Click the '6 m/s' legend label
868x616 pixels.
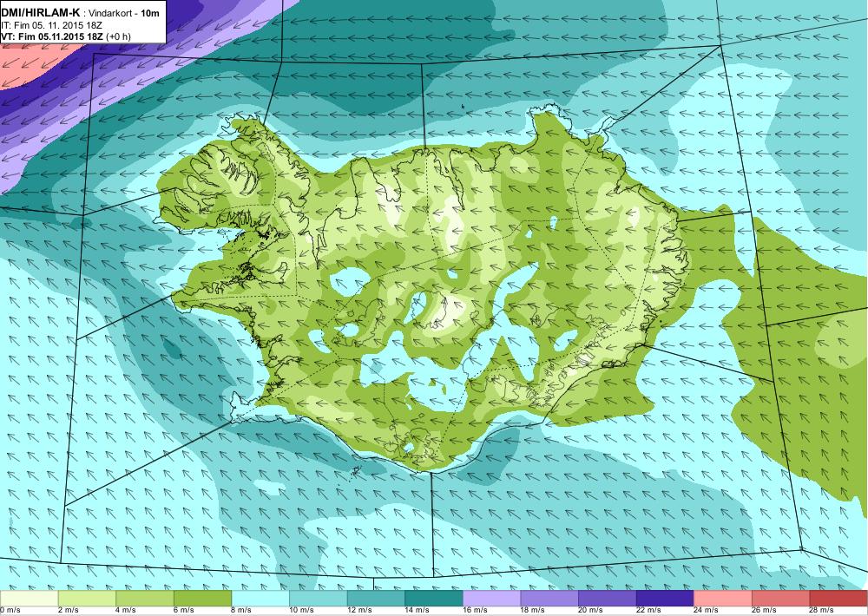184,611
